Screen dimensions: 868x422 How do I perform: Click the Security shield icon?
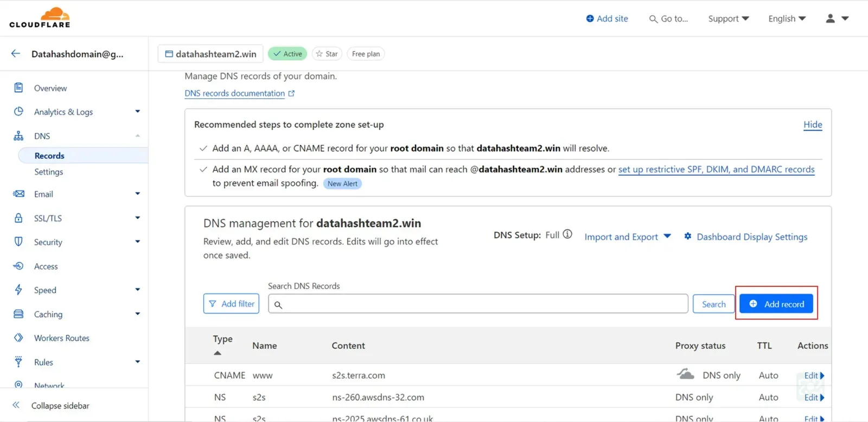(x=18, y=241)
